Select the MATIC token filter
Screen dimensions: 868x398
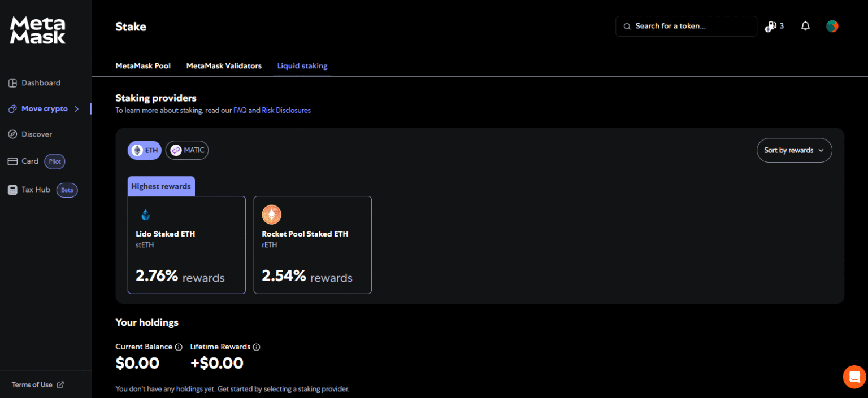pyautogui.click(x=187, y=150)
